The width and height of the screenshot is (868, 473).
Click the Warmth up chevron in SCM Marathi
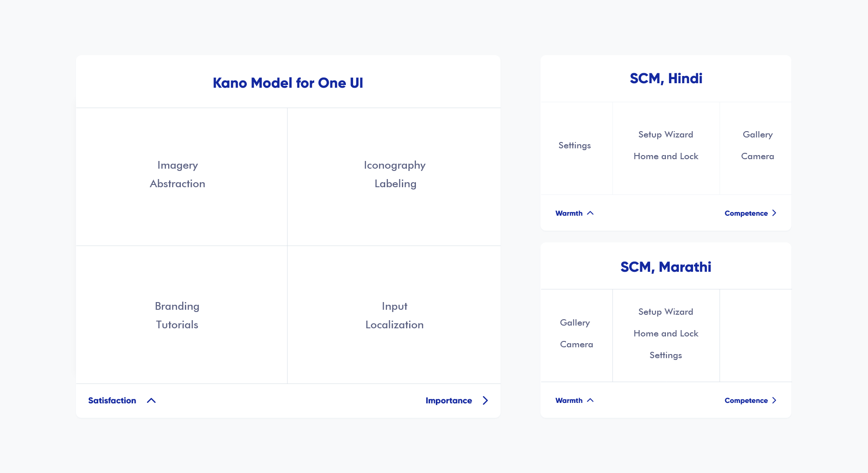[590, 400]
